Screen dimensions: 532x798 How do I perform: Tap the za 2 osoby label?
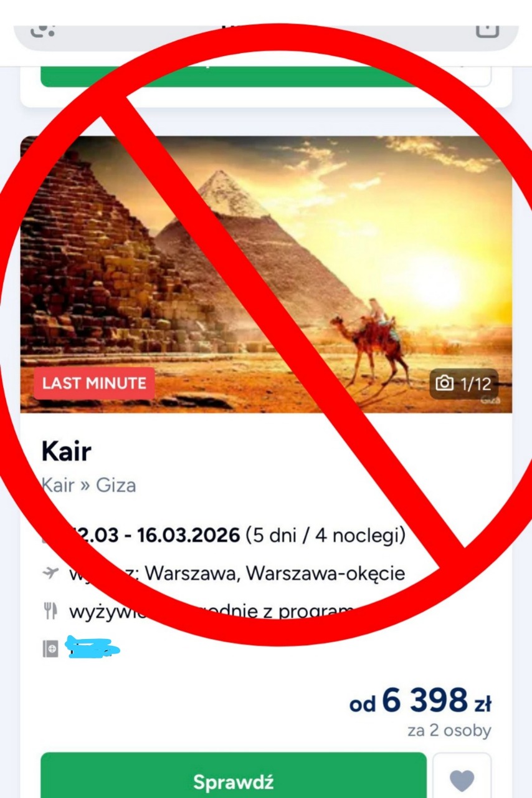449,731
